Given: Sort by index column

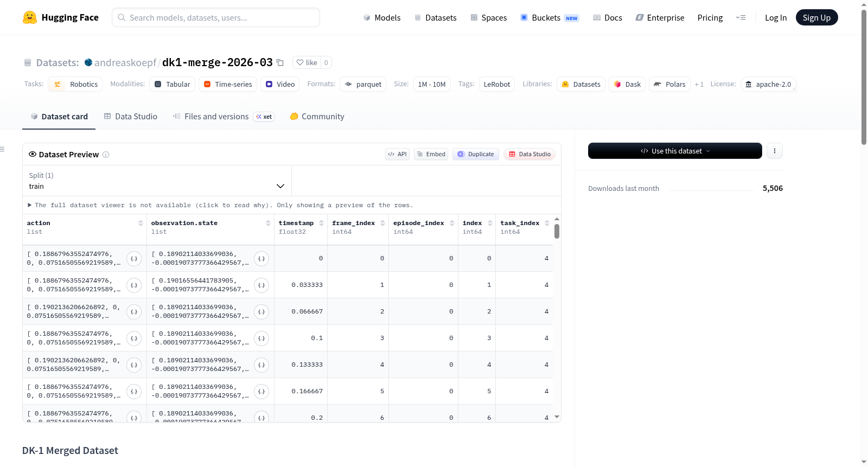Looking at the screenshot, I should pos(490,223).
